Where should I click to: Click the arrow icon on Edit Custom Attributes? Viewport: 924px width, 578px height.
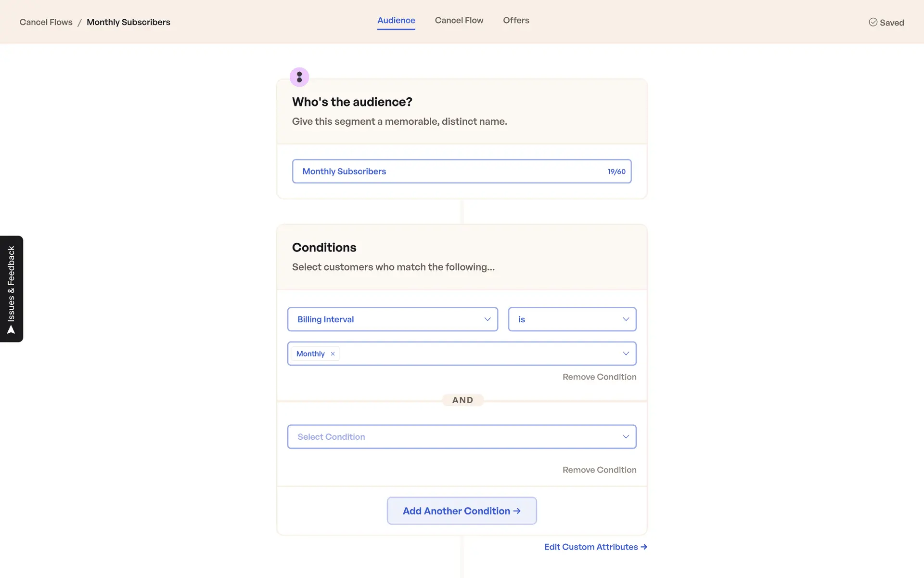point(644,547)
